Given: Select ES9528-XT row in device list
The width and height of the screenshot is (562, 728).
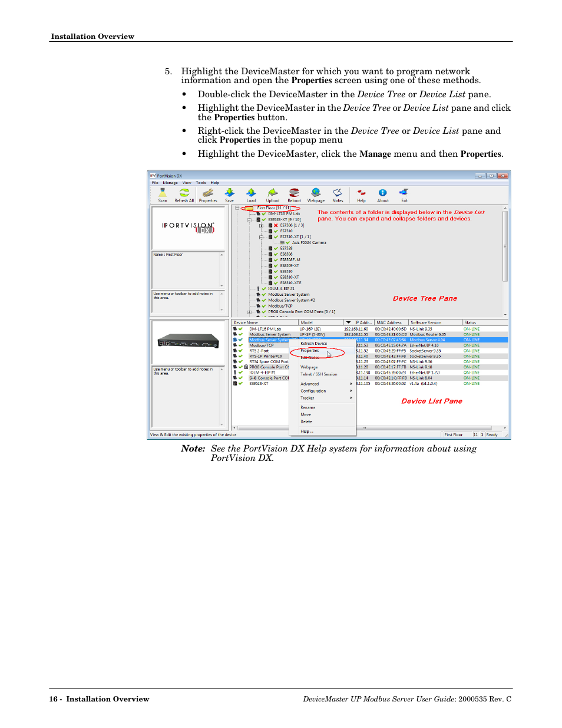Looking at the screenshot, I should 370,384.
